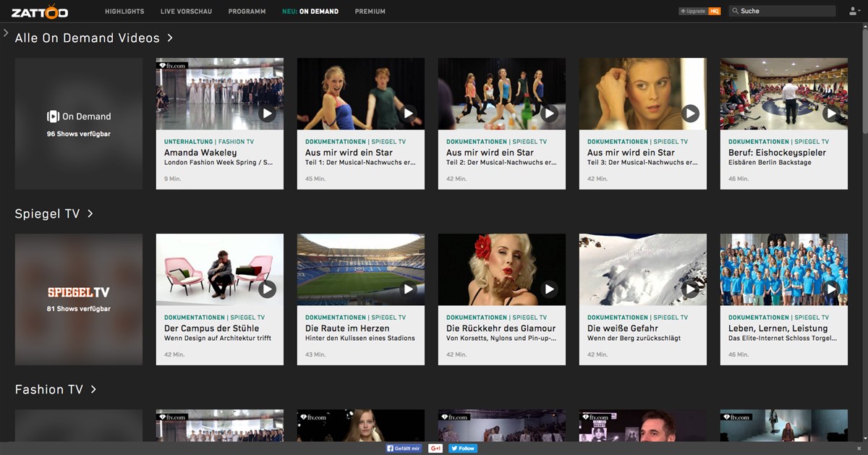Open the Premium page
Screen dimensions: 868x455
pyautogui.click(x=370, y=12)
